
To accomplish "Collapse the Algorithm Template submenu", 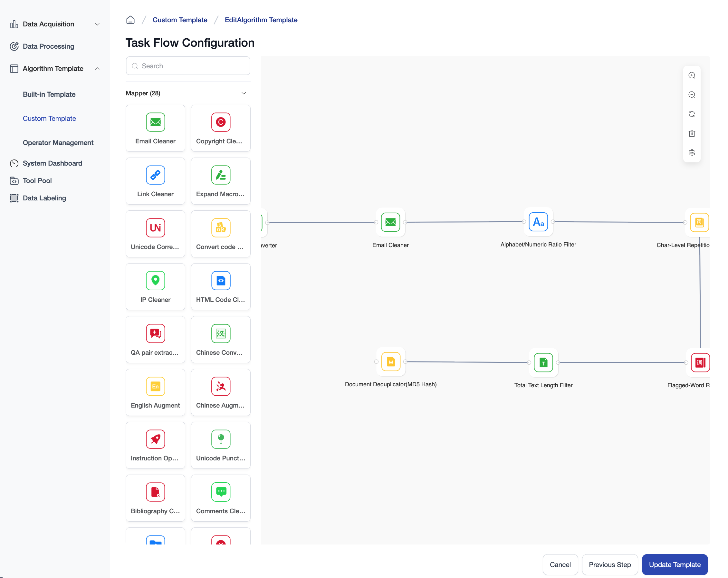I will [x=97, y=69].
